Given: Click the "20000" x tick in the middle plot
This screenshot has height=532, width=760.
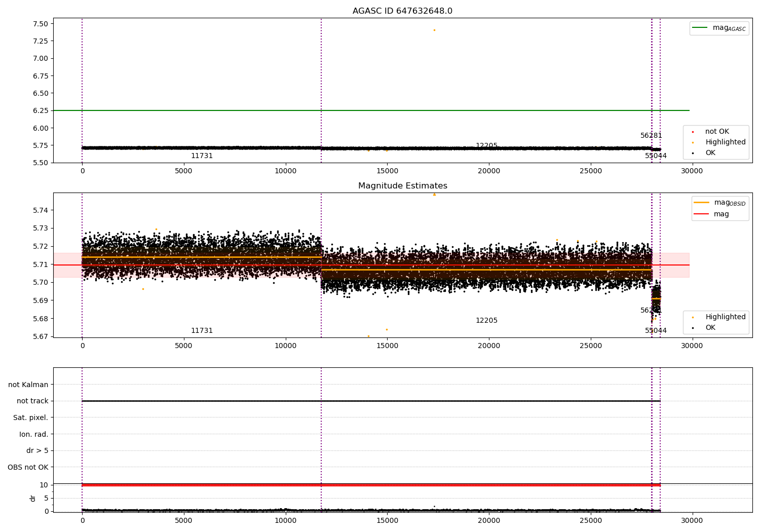Looking at the screenshot, I should (489, 346).
